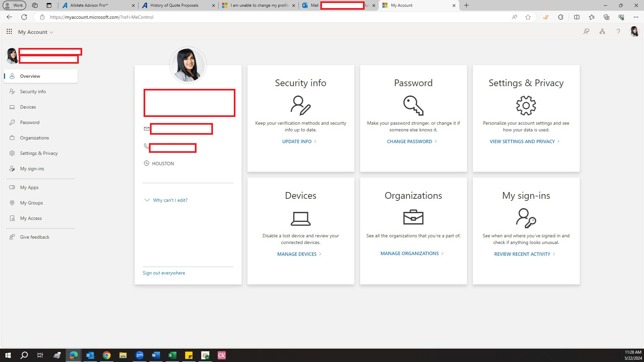644x362 pixels.
Task: Open the Work profile switcher
Action: click(14, 5)
